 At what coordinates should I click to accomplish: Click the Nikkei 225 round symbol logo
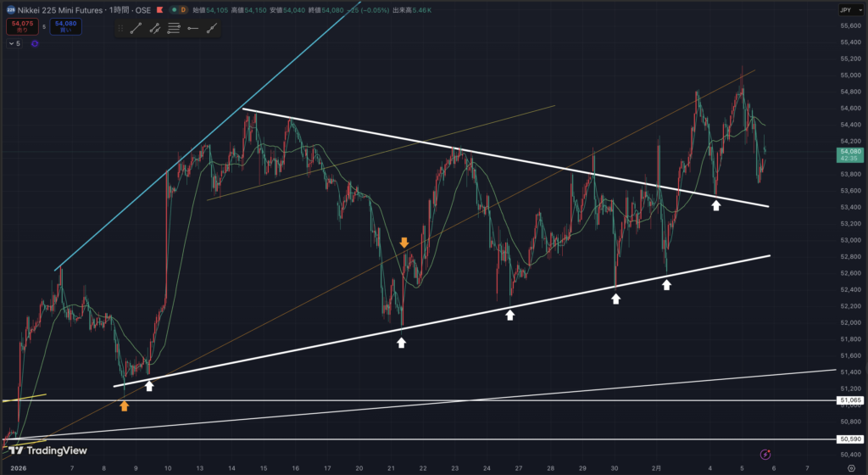(11, 9)
